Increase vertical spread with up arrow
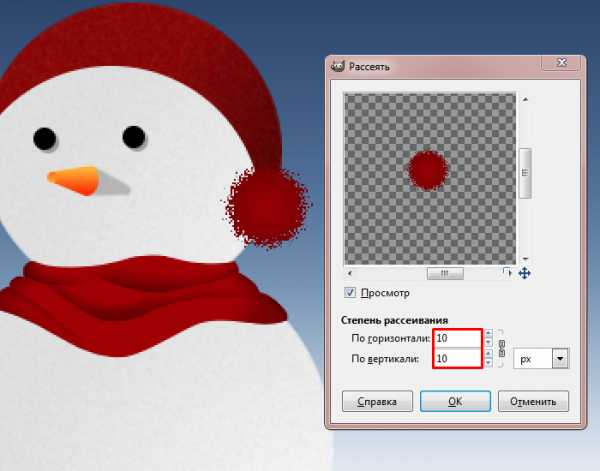The image size is (600, 471). pyautogui.click(x=488, y=354)
